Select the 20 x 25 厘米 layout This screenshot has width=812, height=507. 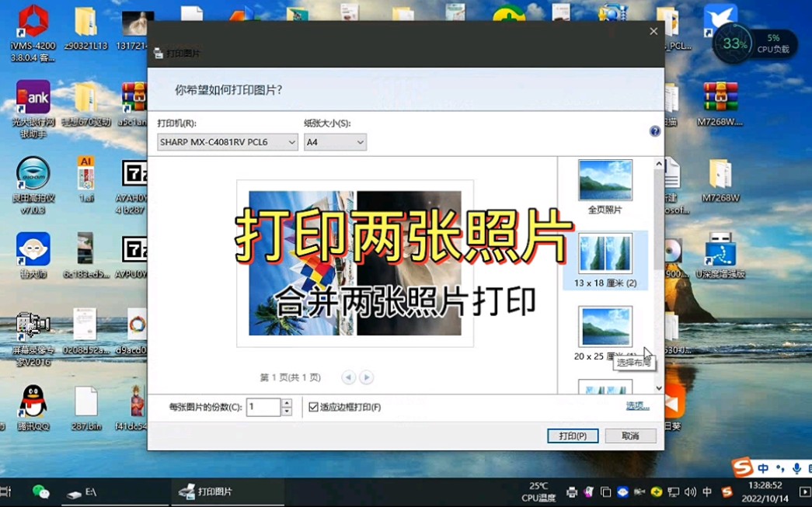point(605,328)
